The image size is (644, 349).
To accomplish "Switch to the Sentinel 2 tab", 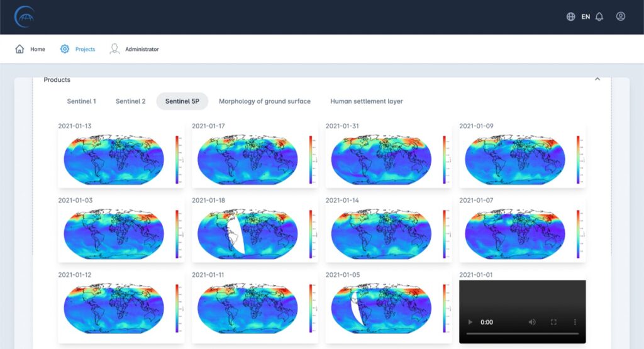I will pos(130,101).
